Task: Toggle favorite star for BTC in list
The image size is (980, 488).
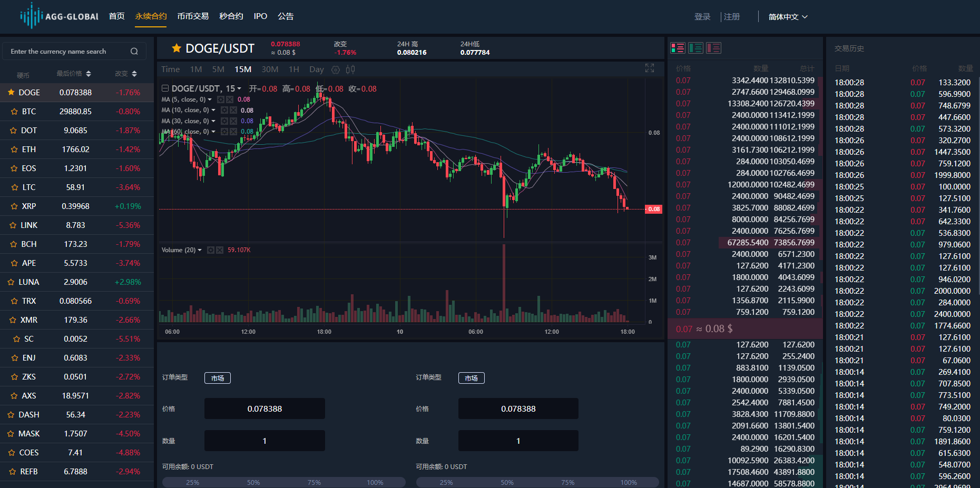Action: [x=14, y=112]
